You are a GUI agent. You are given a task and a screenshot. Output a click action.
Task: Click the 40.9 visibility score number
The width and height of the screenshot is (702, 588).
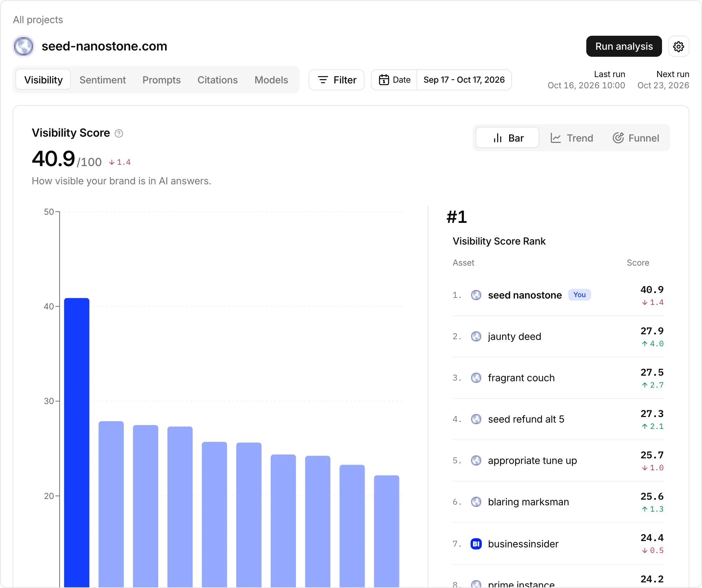(53, 158)
